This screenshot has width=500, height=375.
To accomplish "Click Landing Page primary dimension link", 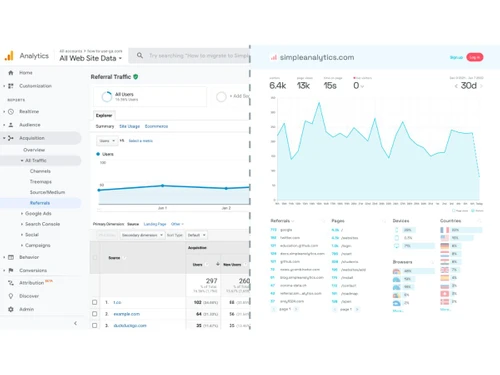I will 155,224.
